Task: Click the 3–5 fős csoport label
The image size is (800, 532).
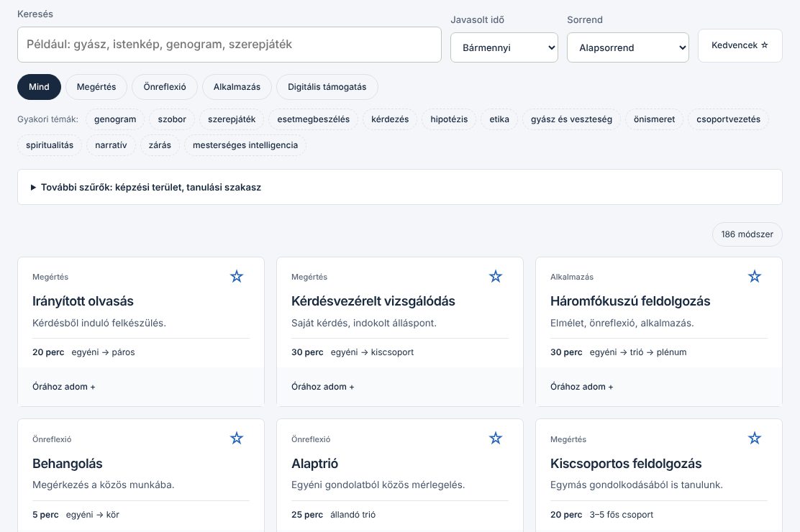Action: tap(622, 515)
